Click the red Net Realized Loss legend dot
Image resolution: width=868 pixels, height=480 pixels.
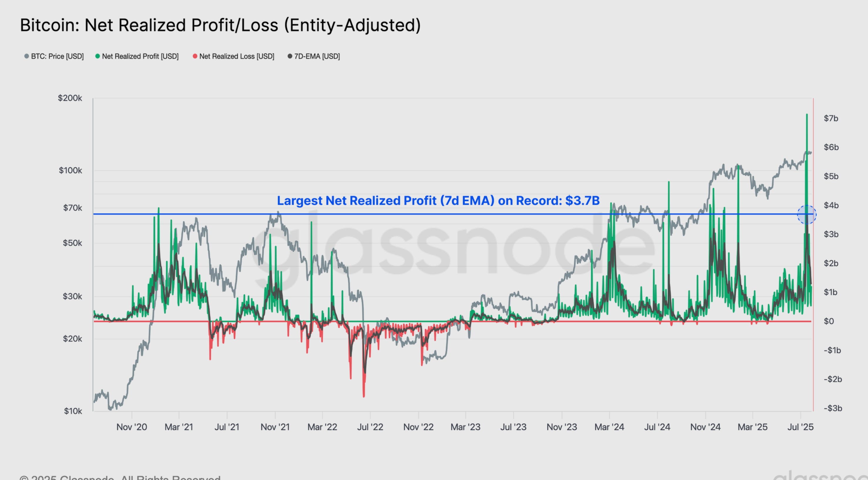click(x=195, y=56)
